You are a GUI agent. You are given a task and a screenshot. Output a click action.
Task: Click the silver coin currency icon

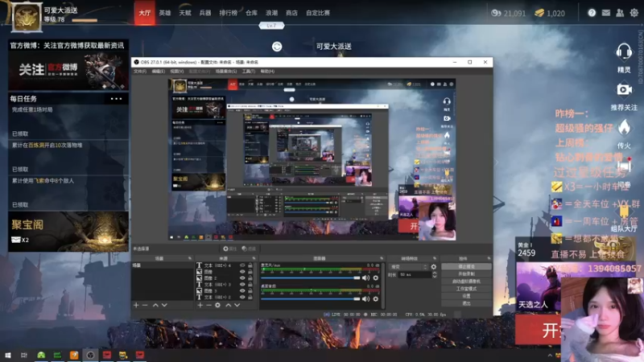coord(496,13)
